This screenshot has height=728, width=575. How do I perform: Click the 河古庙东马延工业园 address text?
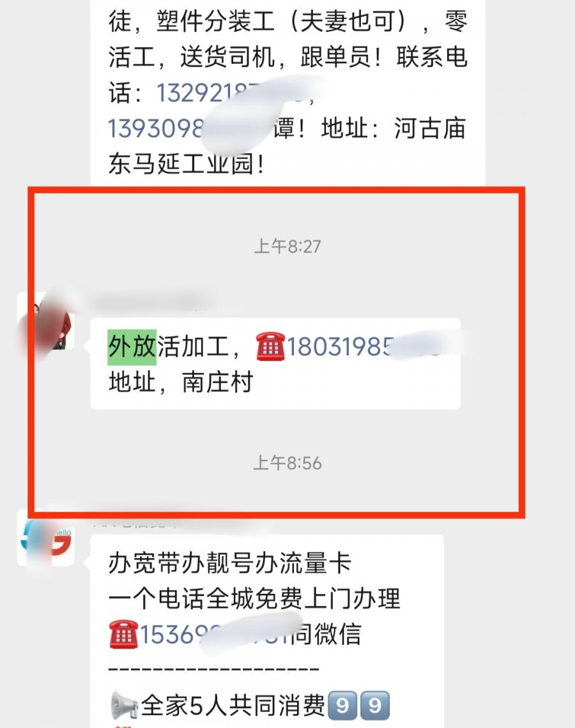[x=287, y=146]
